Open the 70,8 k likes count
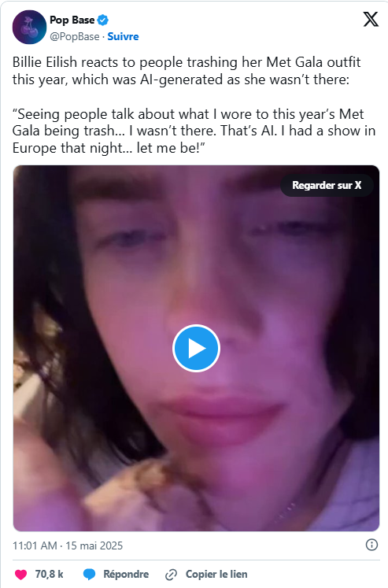This screenshot has height=588, width=388. (49, 575)
